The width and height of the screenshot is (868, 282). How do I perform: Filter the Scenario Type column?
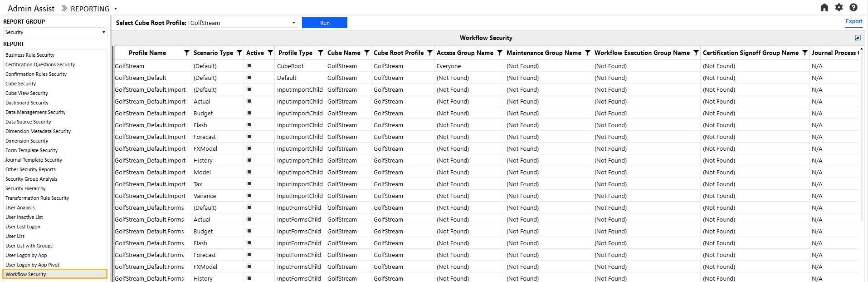pyautogui.click(x=239, y=53)
